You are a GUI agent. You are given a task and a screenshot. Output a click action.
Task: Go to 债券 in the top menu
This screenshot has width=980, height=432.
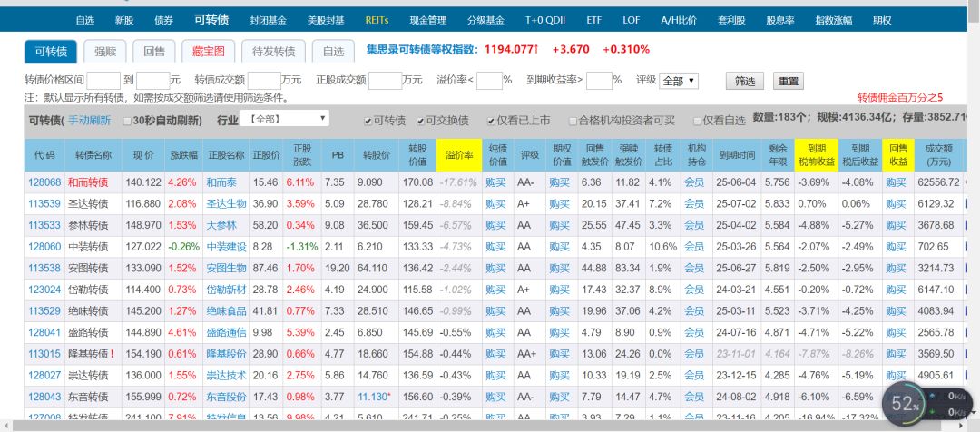163,20
